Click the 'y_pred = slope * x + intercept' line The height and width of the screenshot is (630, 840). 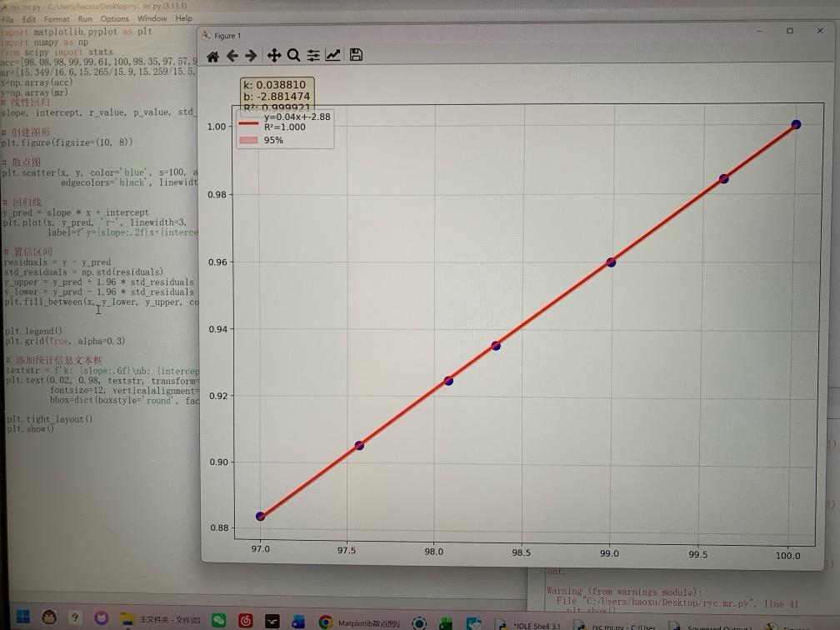76,212
